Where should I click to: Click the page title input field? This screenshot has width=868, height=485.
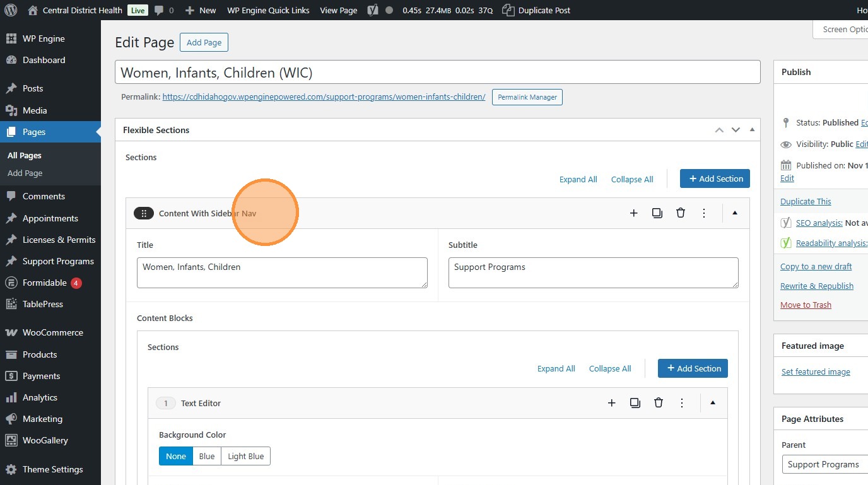coord(438,72)
